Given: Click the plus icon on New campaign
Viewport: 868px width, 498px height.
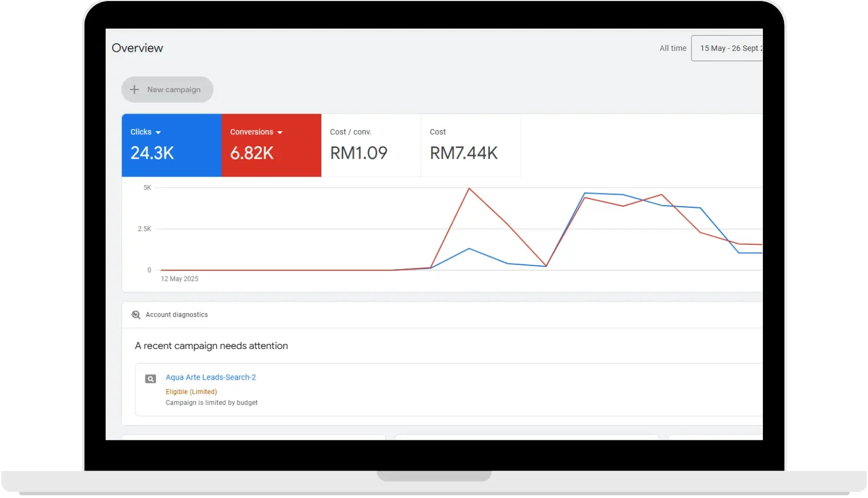Looking at the screenshot, I should pos(135,89).
